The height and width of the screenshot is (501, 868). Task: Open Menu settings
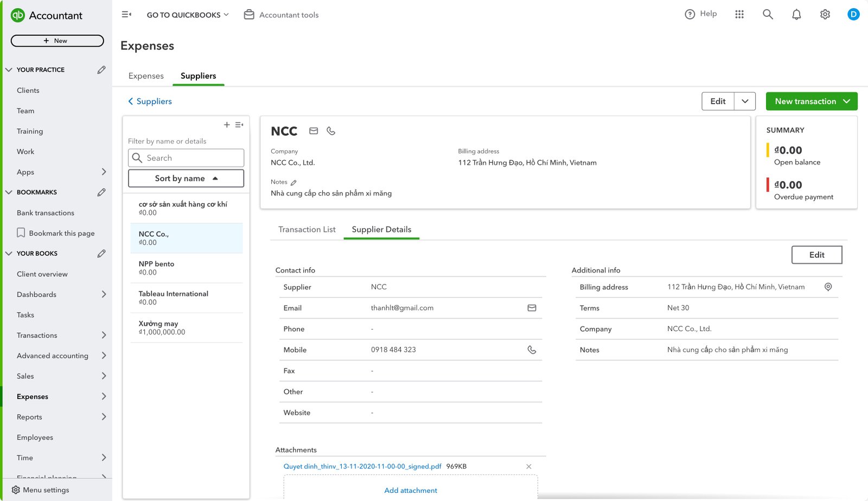point(41,490)
